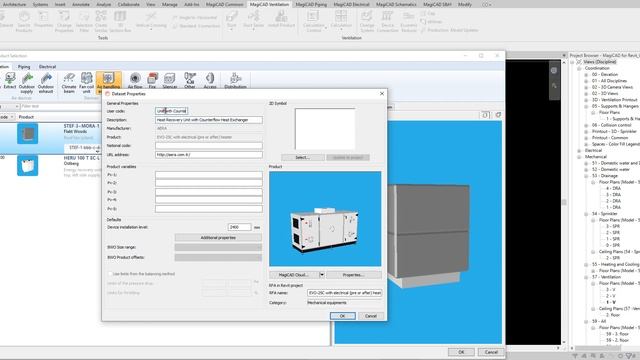Collapse the Mechanical tree node
The width and height of the screenshot is (640, 360).
pos(579,157)
